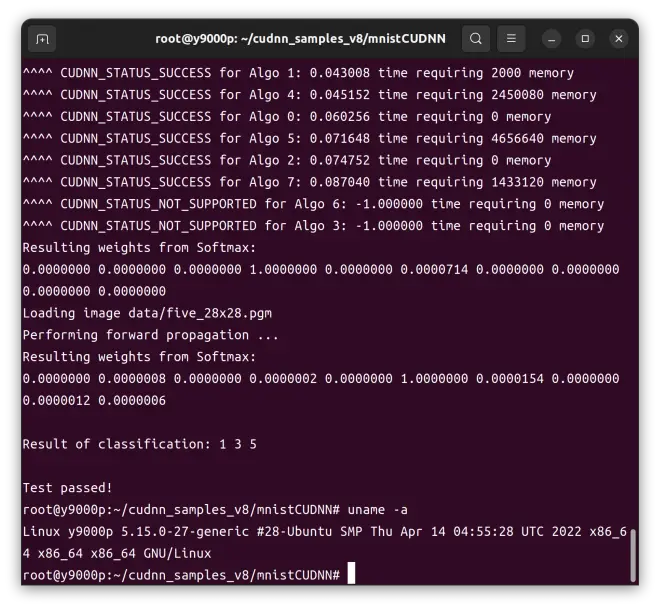Click the NOT_SUPPORTED line for Algo 6

click(313, 204)
